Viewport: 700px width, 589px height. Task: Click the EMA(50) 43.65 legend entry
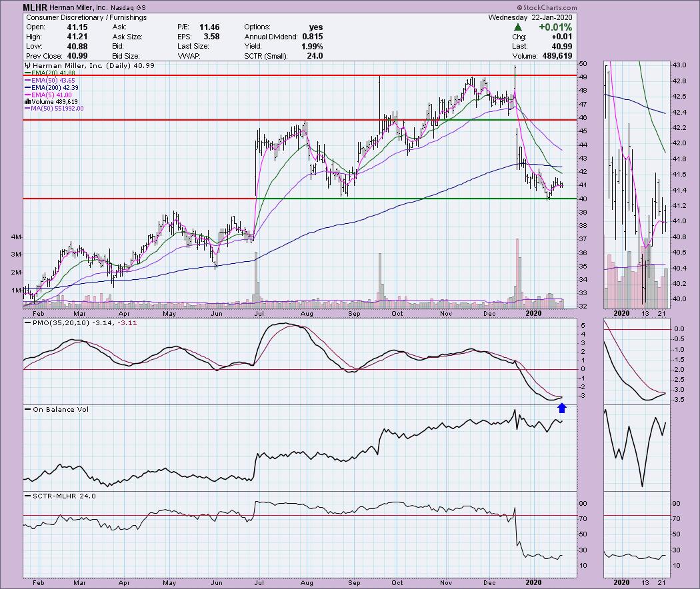[50, 81]
